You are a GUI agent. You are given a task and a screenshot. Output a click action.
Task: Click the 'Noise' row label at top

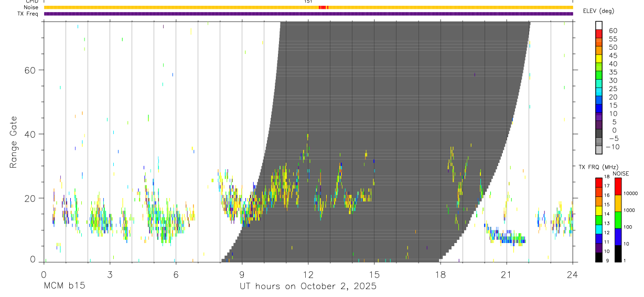[31, 7]
